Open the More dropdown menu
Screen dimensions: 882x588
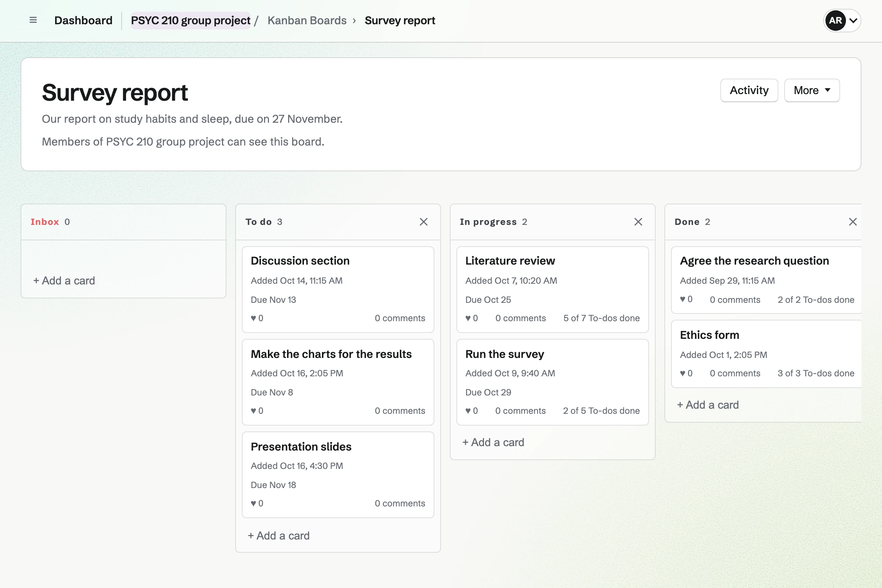[x=811, y=90]
